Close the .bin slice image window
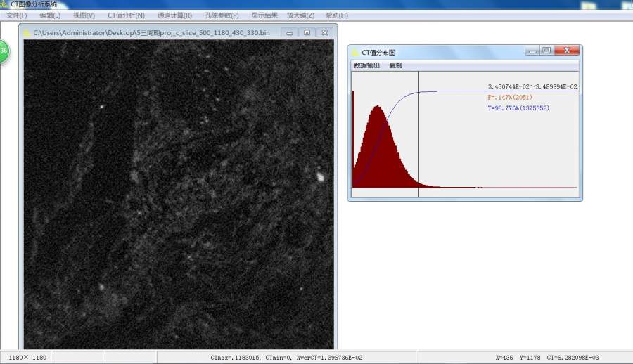 click(324, 32)
